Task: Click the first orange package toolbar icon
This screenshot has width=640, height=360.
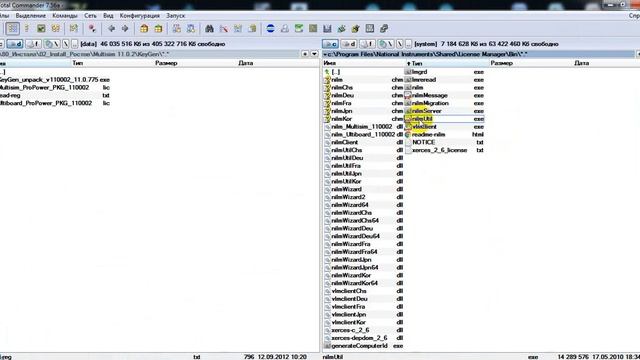Action: click(144, 29)
